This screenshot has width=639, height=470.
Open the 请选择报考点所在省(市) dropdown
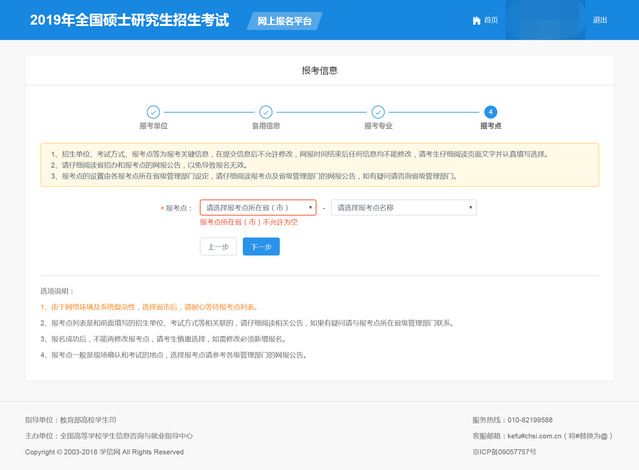(258, 208)
